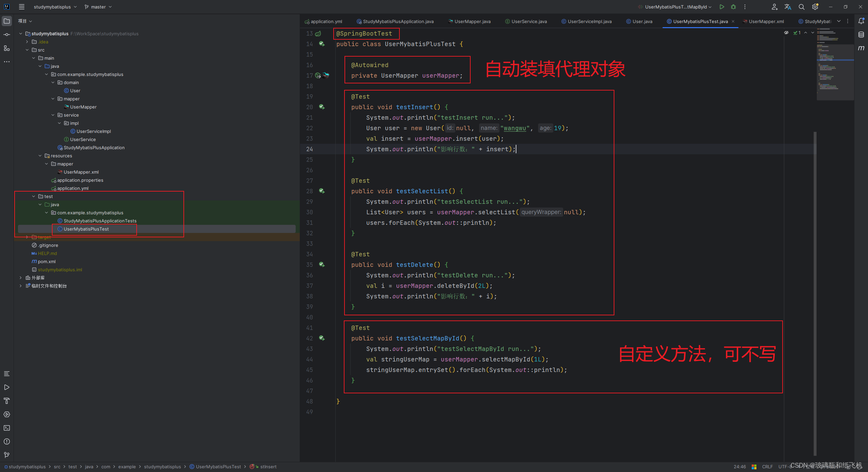Switch to User.java tab
This screenshot has width=868, height=472.
[x=639, y=21]
